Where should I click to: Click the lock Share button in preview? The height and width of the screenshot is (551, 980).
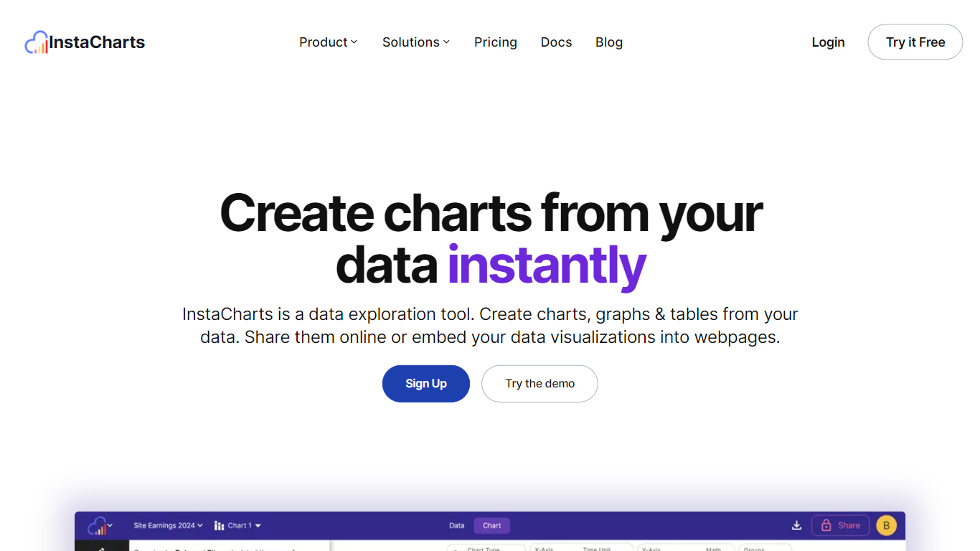(840, 525)
